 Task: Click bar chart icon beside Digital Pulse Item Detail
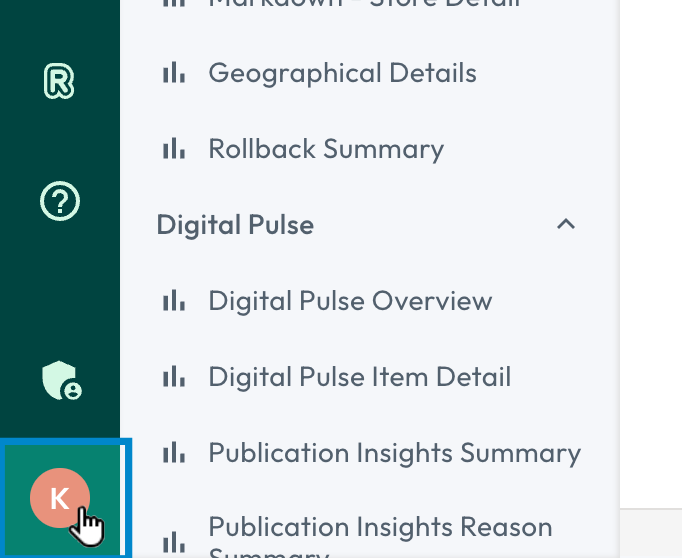(x=174, y=377)
